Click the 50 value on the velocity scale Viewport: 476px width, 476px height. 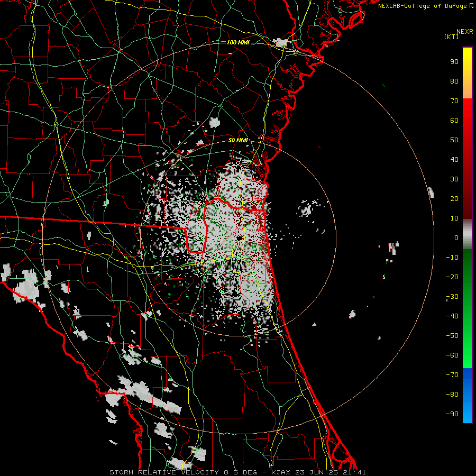point(454,140)
